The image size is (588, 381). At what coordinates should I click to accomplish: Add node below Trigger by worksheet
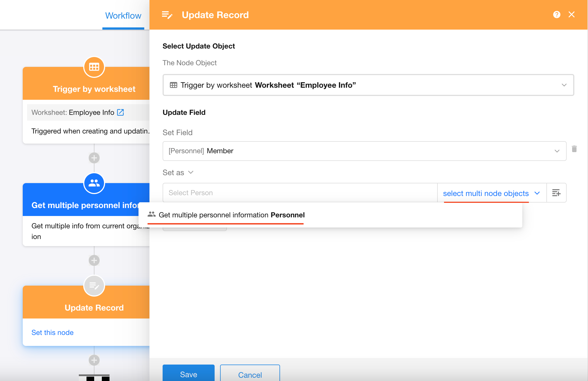tap(94, 158)
